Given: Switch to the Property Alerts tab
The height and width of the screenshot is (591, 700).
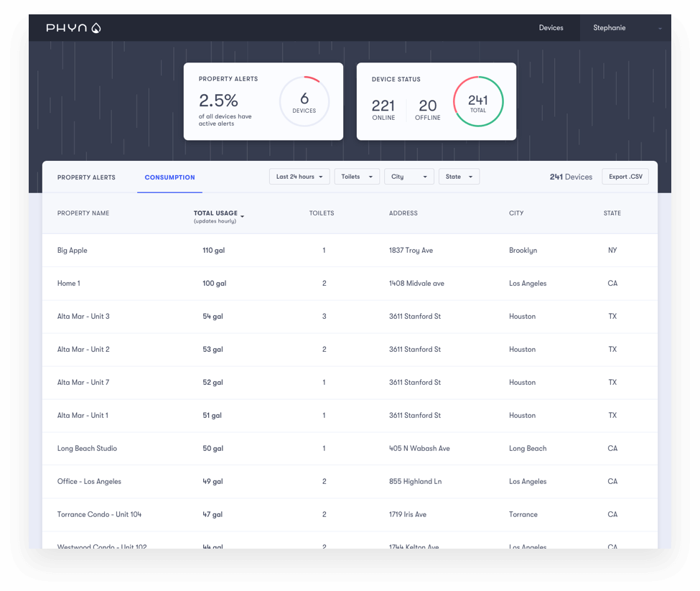Looking at the screenshot, I should click(x=86, y=177).
